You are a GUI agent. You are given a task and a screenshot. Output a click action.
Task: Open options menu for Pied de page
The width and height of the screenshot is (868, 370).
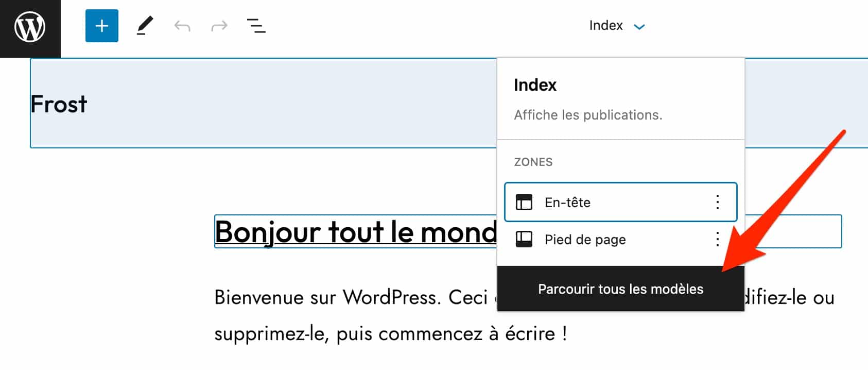718,239
